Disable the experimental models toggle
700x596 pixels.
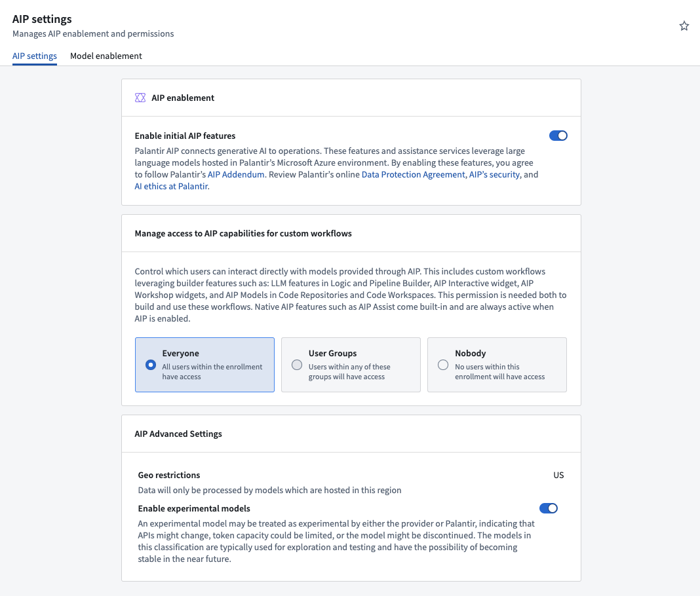point(548,508)
